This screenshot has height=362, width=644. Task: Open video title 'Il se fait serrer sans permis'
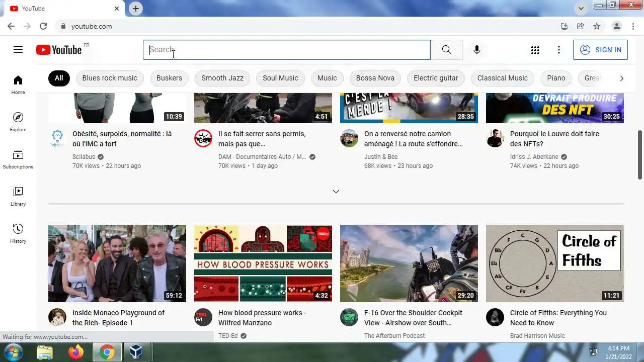(x=262, y=139)
